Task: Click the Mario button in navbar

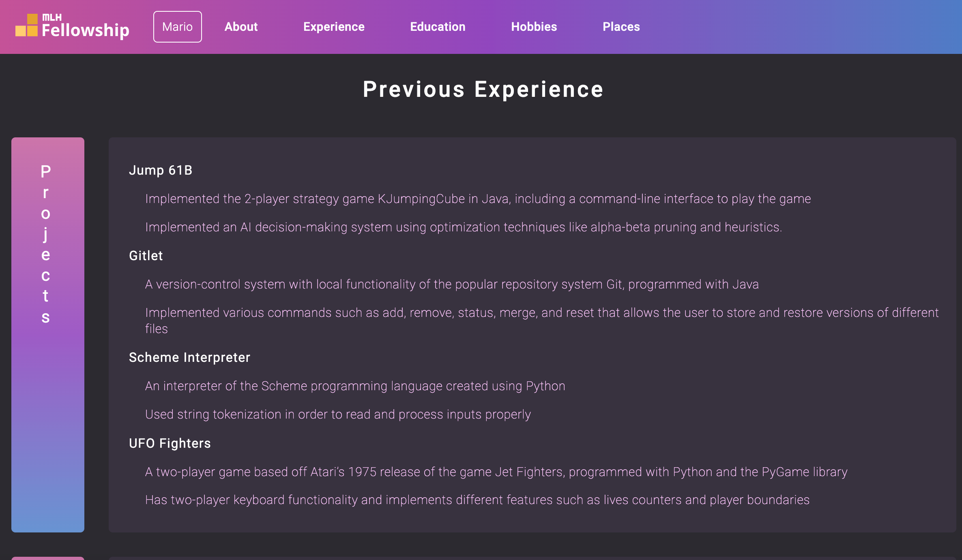Action: (177, 27)
